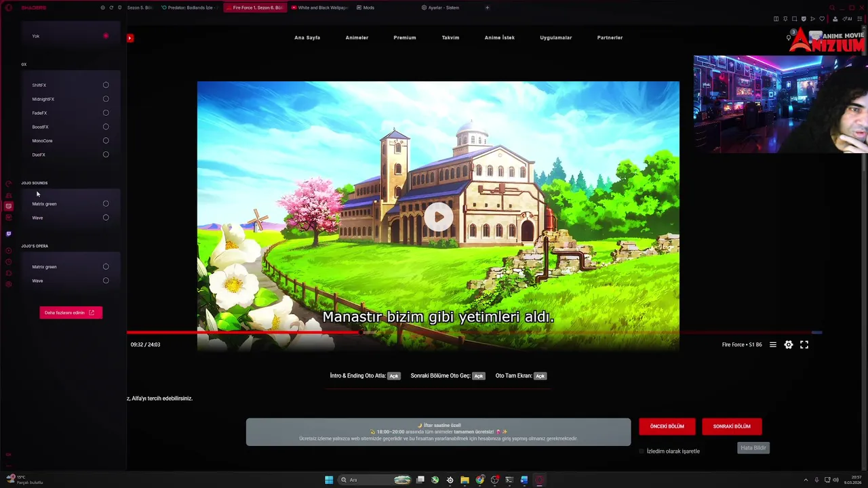
Task: Toggle Intro & Ending Oto Atla Açık
Action: 394,375
